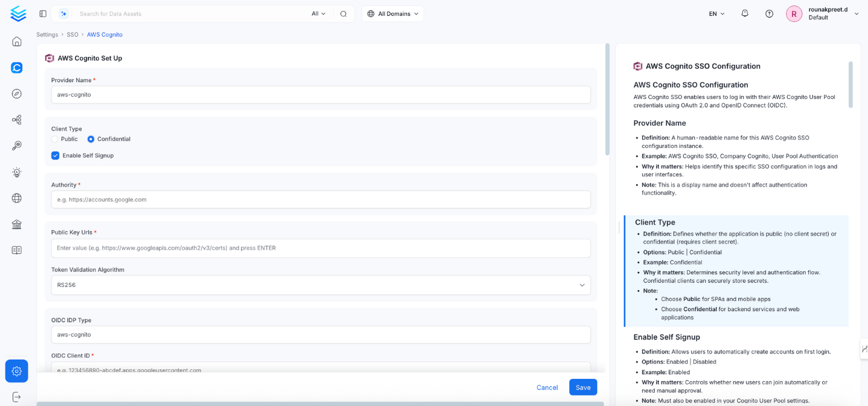Click the Cancel link

[547, 387]
